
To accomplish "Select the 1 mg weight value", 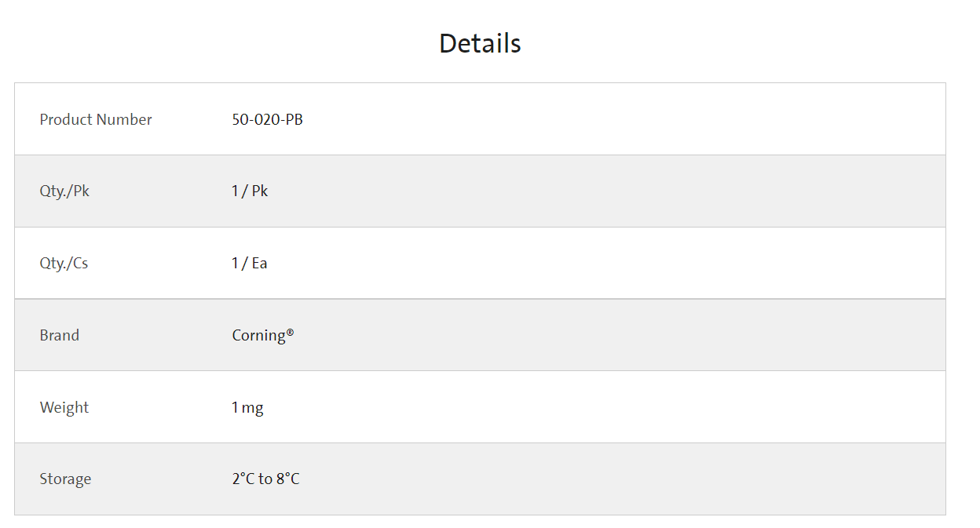I will [x=247, y=407].
